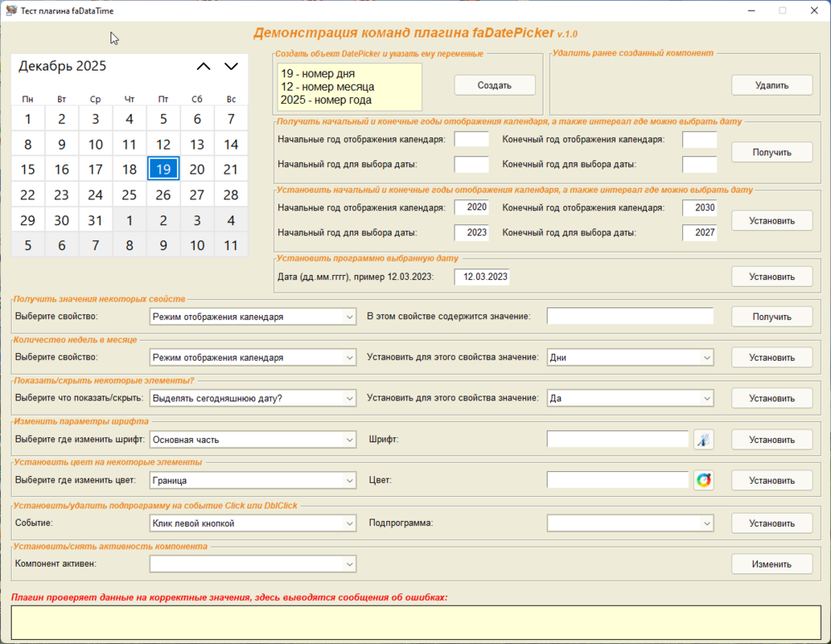
Task: Expand 'Компонент активен' dropdown
Action: 253,564
